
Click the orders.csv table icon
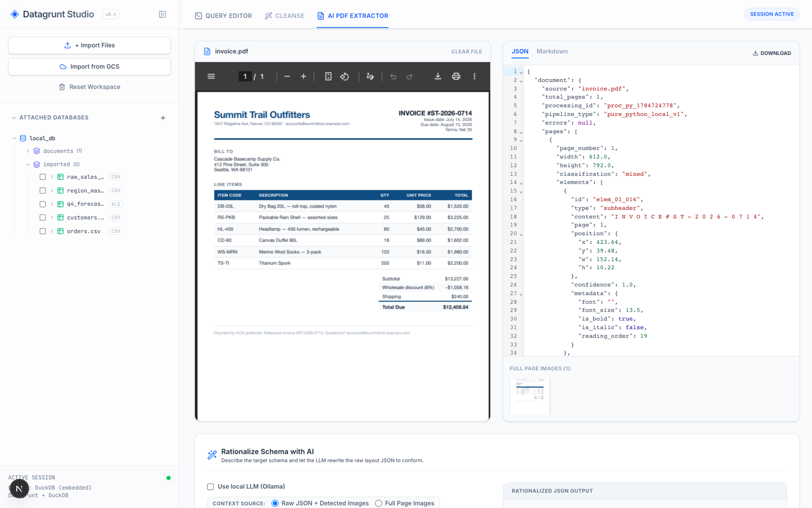tap(60, 231)
